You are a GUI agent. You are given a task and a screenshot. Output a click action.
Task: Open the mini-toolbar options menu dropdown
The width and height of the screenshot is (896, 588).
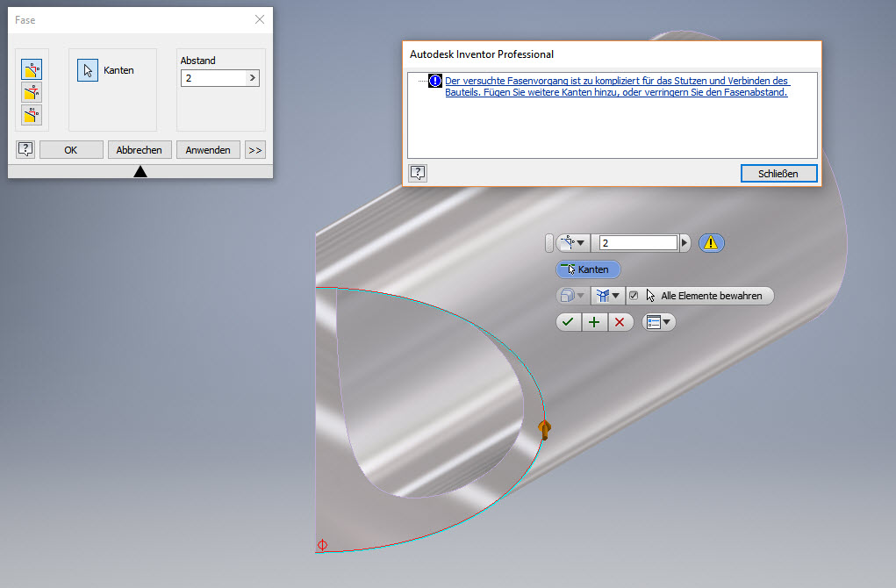pyautogui.click(x=659, y=322)
